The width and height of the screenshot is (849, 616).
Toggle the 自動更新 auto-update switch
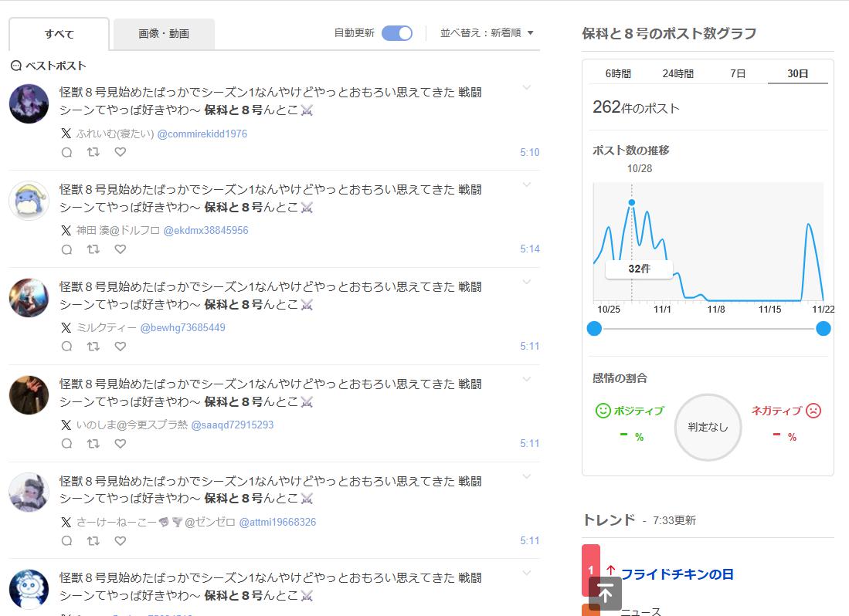point(397,33)
